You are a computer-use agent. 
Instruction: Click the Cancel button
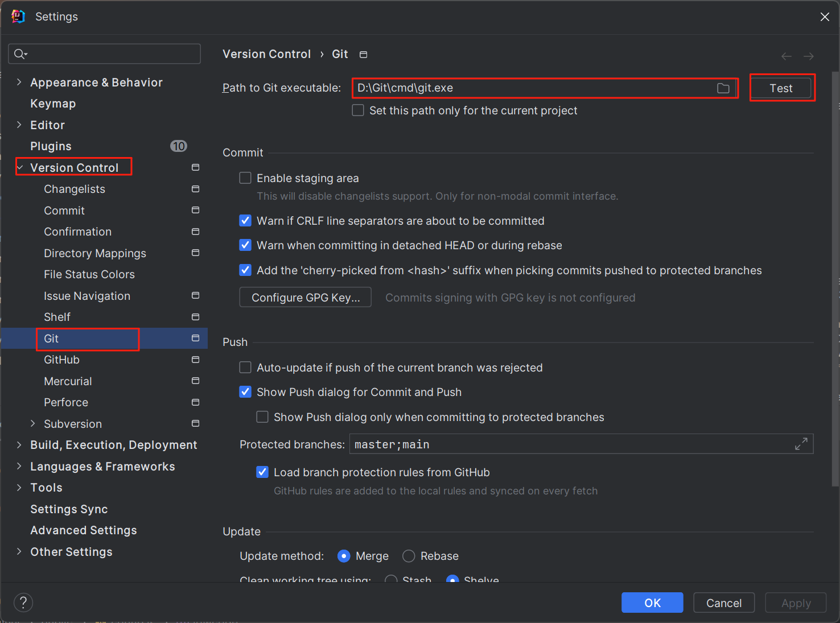[724, 603]
